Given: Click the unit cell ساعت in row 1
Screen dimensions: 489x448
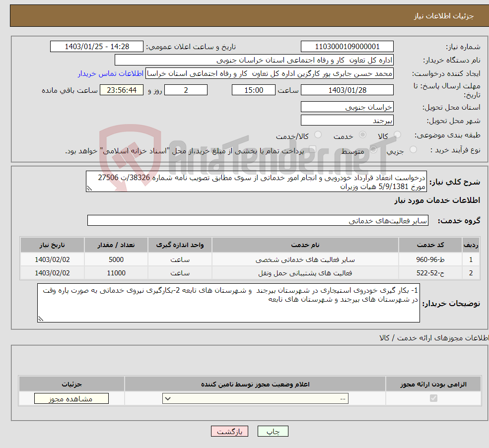Looking at the screenshot, I should click(180, 259).
